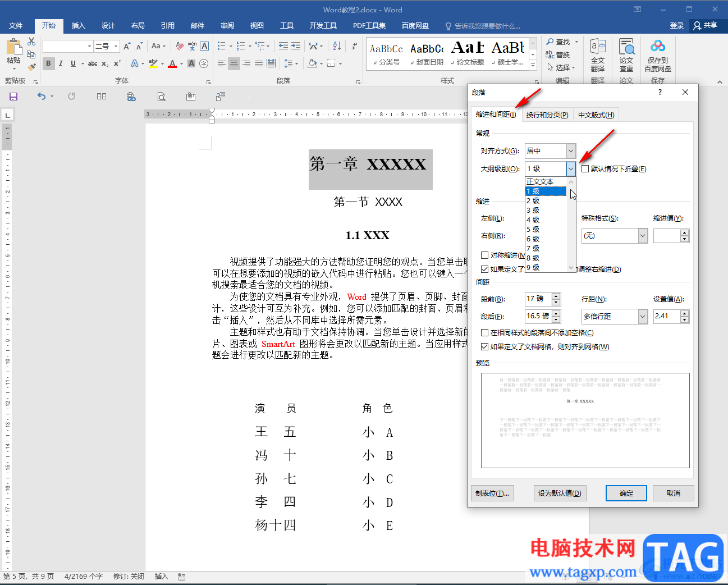Apply paragraph shading bucket color
This screenshot has height=585, width=728.
pos(312,63)
